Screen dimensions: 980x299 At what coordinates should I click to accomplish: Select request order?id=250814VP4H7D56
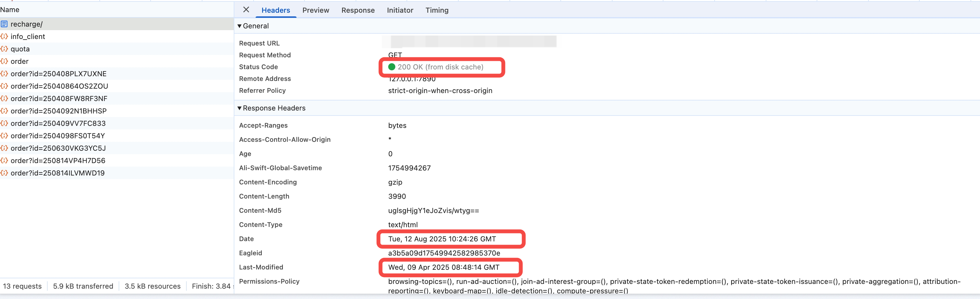[117, 161]
